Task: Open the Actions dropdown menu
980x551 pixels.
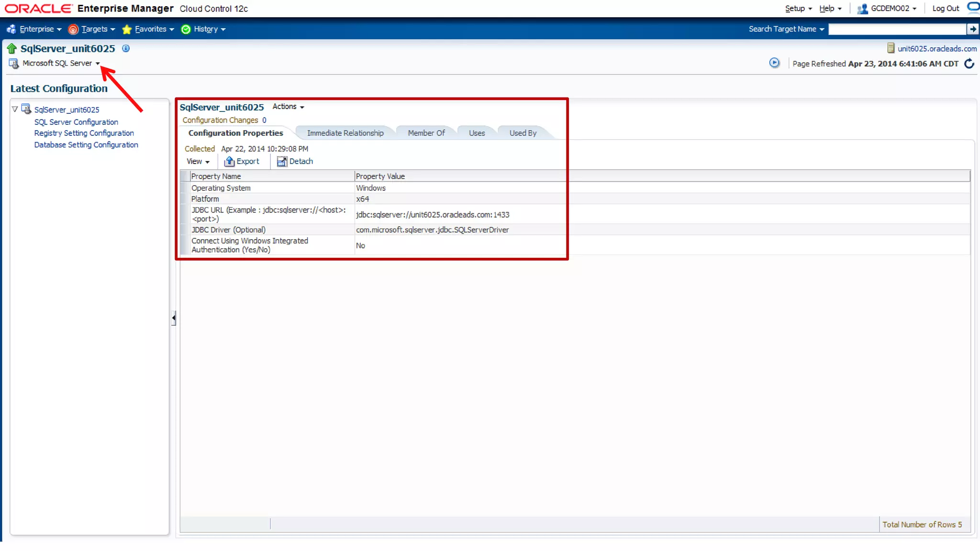Action: 288,107
